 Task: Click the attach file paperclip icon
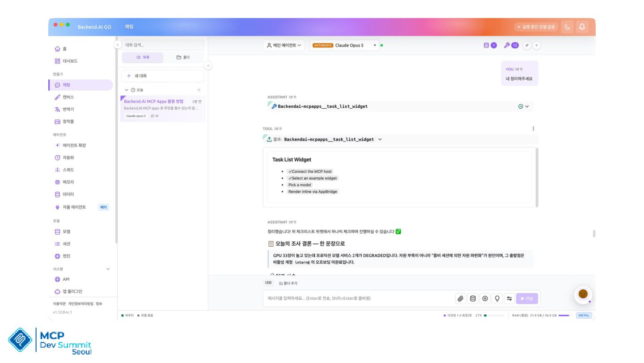[x=460, y=299]
